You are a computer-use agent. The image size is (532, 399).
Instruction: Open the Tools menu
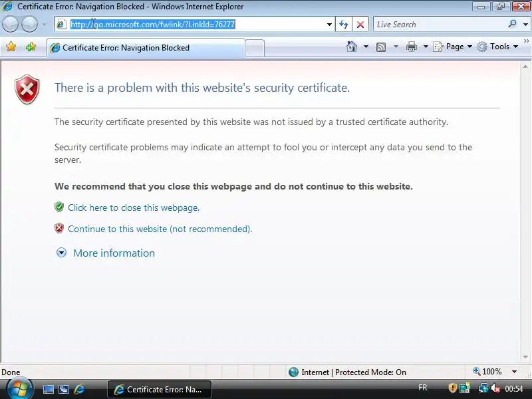pyautogui.click(x=497, y=47)
